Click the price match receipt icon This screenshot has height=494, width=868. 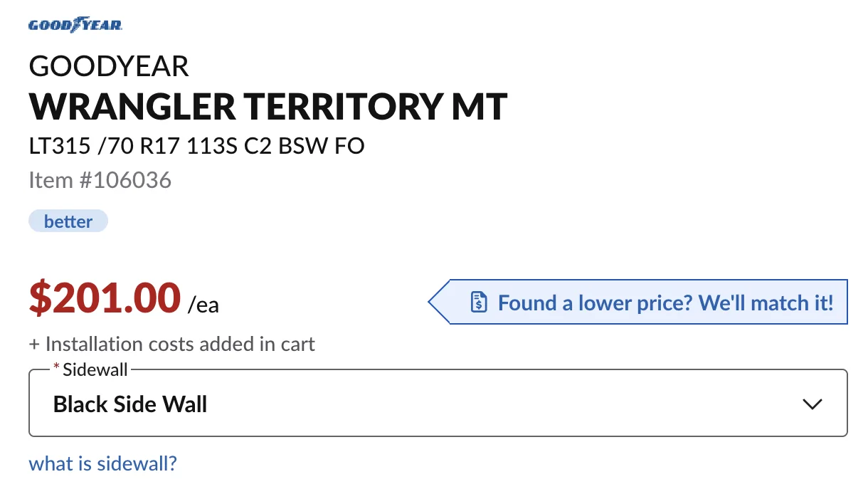coord(480,303)
